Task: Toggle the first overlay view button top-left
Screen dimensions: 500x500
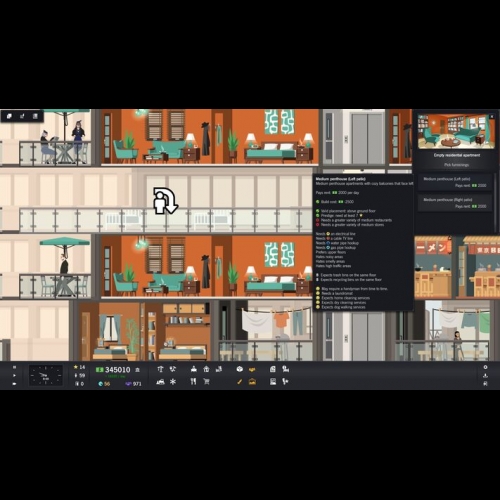Action: 9,116
